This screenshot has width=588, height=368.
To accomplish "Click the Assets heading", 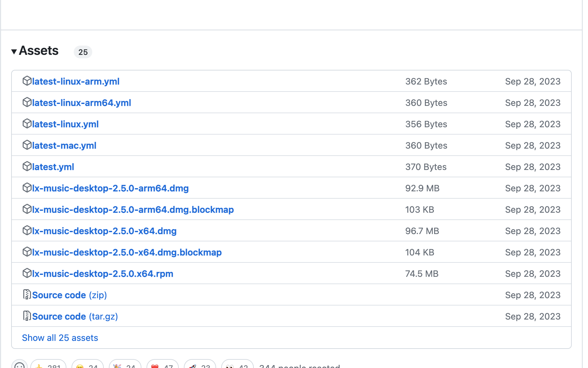I will (x=39, y=51).
